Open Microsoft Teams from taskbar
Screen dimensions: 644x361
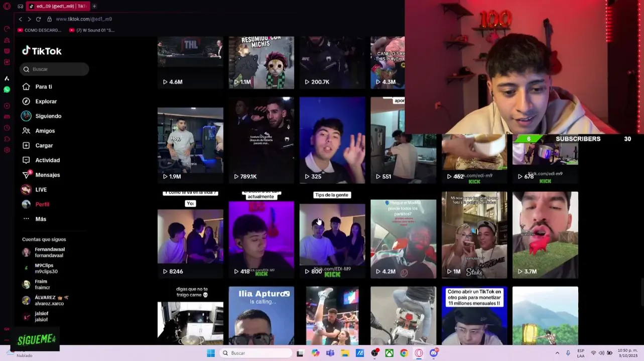pos(330,353)
